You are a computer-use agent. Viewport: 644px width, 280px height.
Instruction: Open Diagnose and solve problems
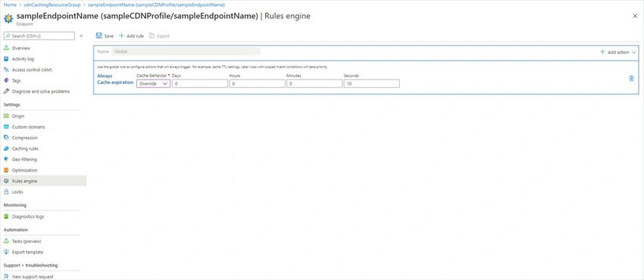coord(41,92)
